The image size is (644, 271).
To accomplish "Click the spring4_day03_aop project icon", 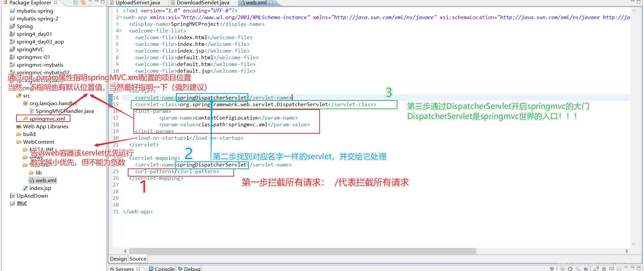I will point(12,42).
